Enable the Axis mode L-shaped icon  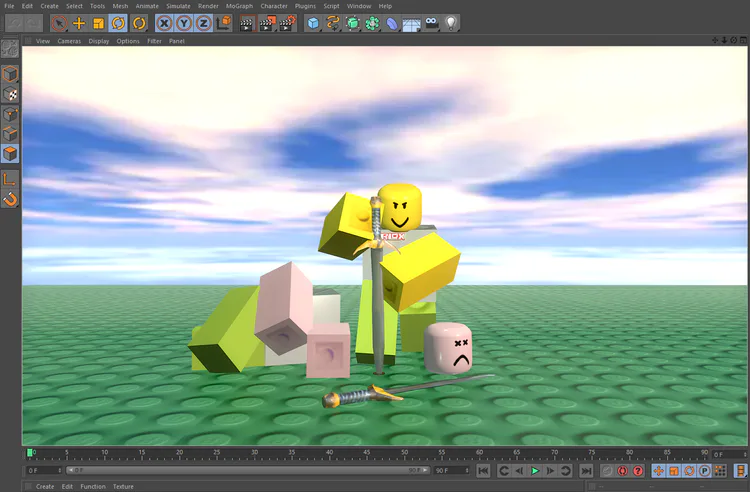10,179
